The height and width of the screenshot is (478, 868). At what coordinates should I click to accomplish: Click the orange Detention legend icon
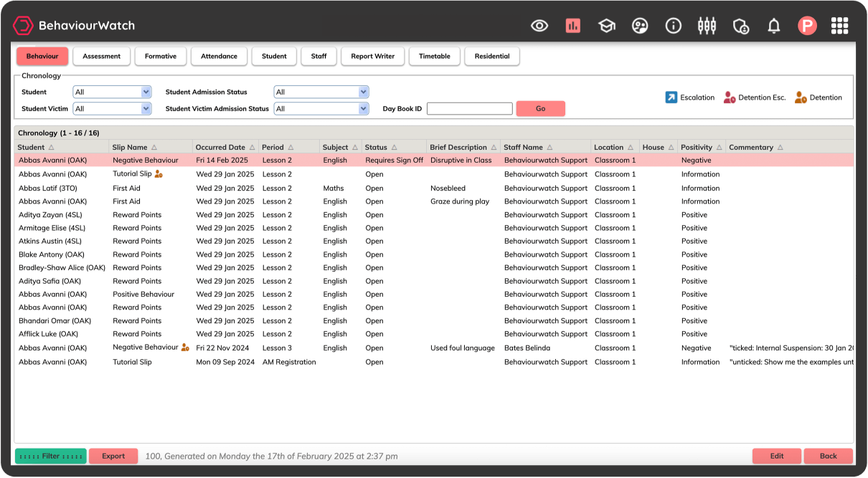tap(801, 97)
